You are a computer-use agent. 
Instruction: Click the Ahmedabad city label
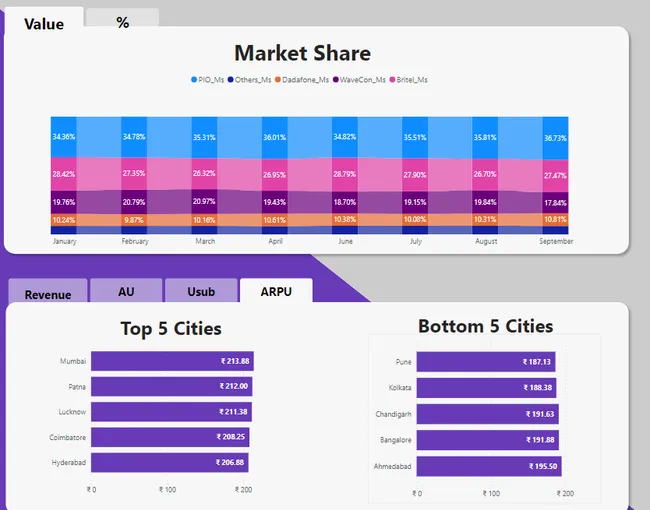[393, 466]
